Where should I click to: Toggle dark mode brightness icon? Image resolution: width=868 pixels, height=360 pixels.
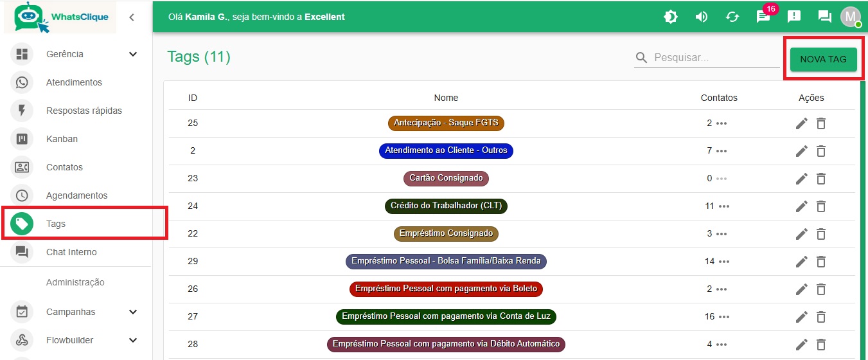(x=671, y=17)
